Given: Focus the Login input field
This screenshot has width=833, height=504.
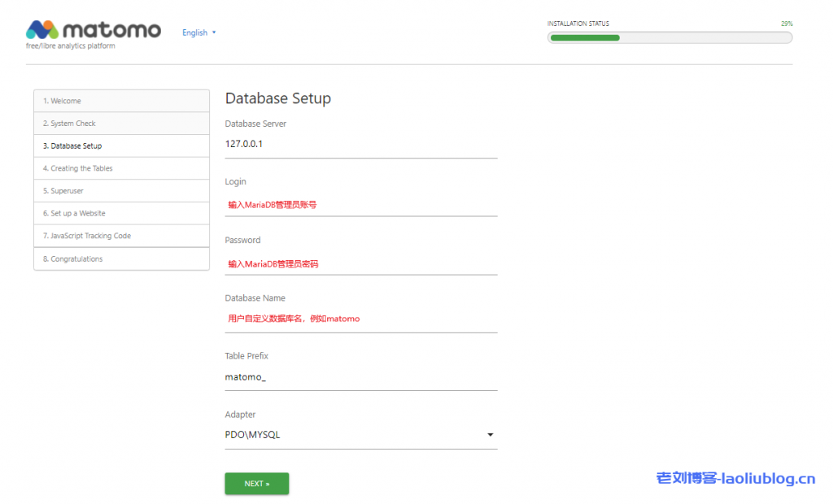Looking at the screenshot, I should 360,205.
